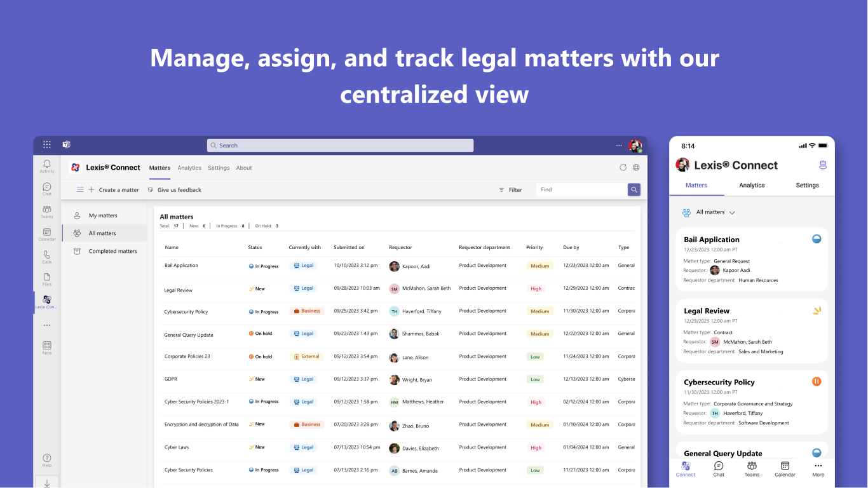Open Calendar in the Teams sidebar
The height and width of the screenshot is (488, 868).
pyautogui.click(x=47, y=234)
